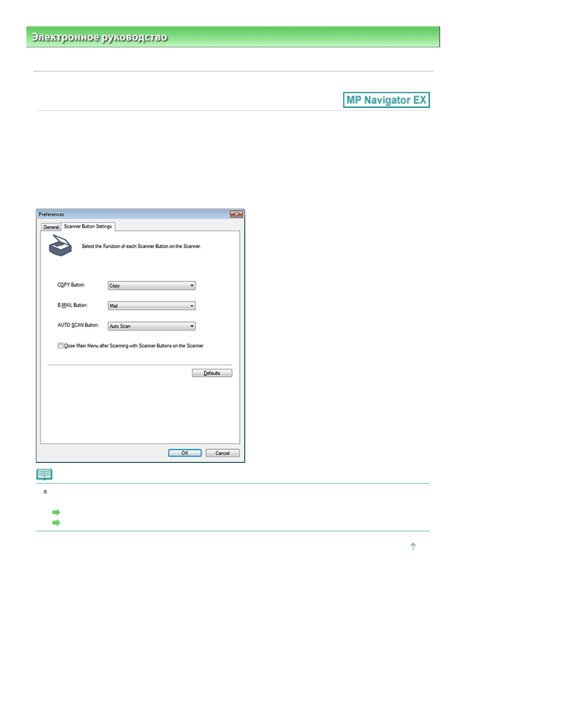Click the 'Select the Function' description text

click(x=141, y=246)
